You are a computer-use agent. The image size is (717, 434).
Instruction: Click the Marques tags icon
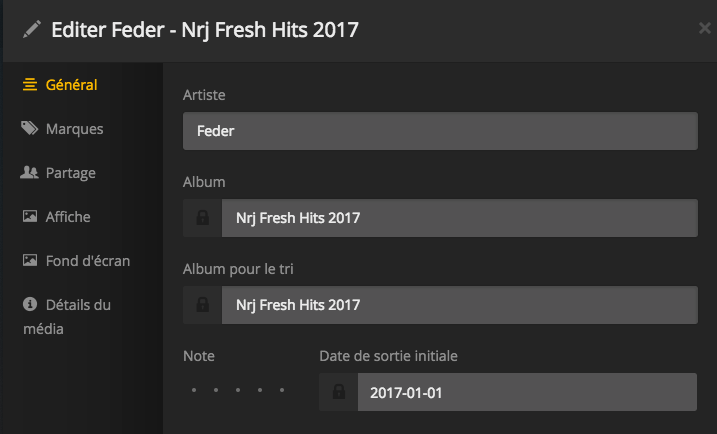pos(30,129)
